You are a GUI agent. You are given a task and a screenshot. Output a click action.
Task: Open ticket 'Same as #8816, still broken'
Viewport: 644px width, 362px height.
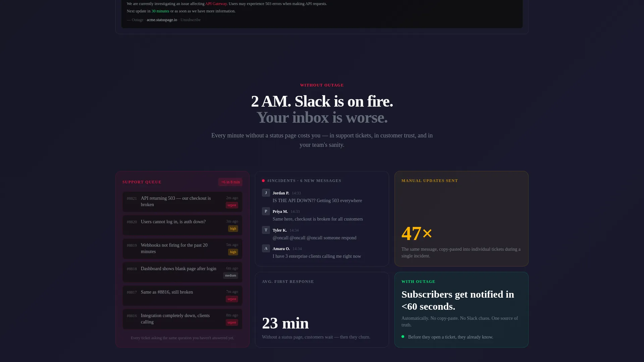pyautogui.click(x=182, y=295)
